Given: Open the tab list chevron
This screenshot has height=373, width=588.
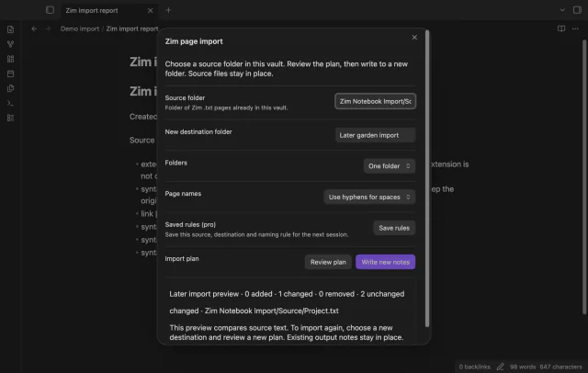Looking at the screenshot, I should click(562, 10).
